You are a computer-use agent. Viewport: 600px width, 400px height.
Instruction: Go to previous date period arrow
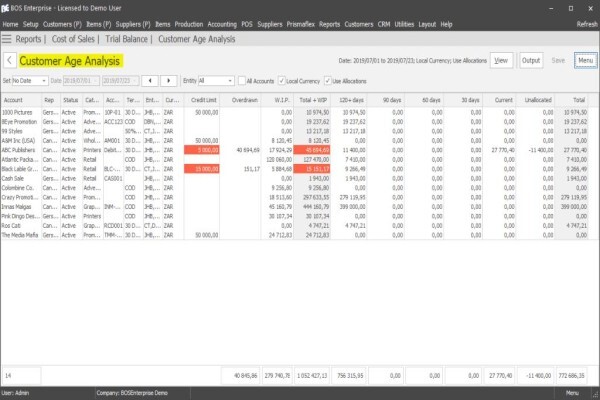pos(150,81)
